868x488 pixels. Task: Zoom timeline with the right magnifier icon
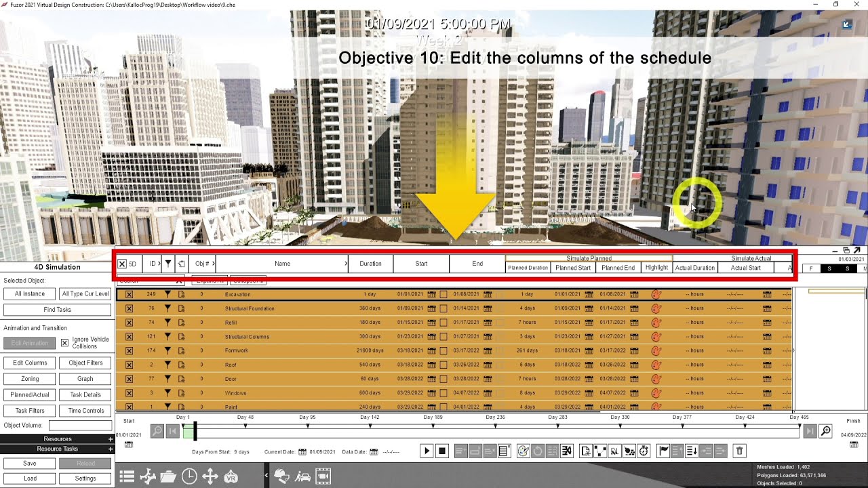point(825,431)
